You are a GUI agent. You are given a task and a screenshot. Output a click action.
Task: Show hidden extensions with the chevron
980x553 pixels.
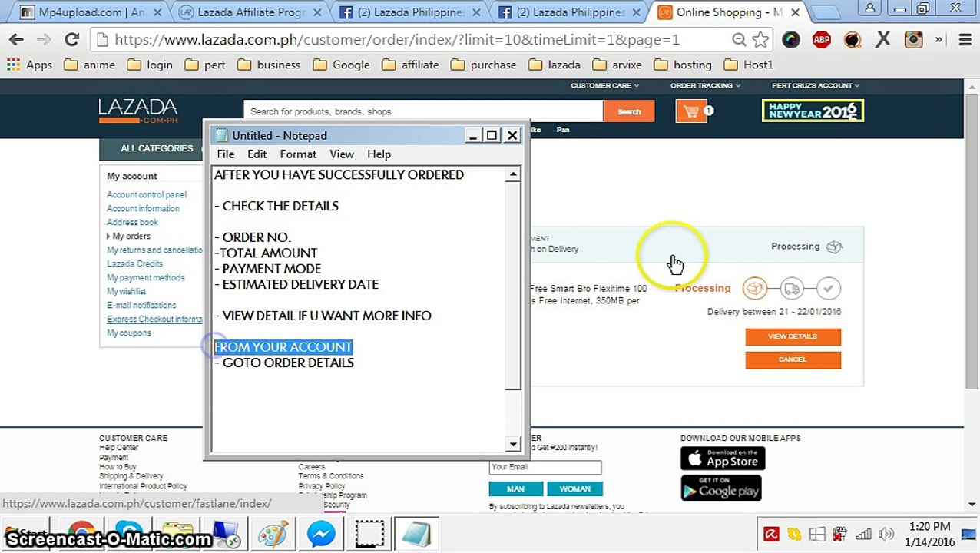tap(939, 40)
